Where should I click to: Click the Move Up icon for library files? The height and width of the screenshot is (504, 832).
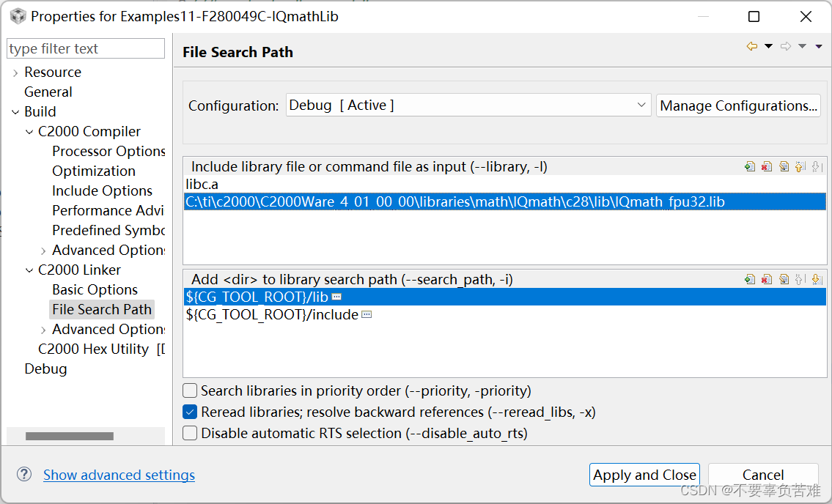point(800,166)
